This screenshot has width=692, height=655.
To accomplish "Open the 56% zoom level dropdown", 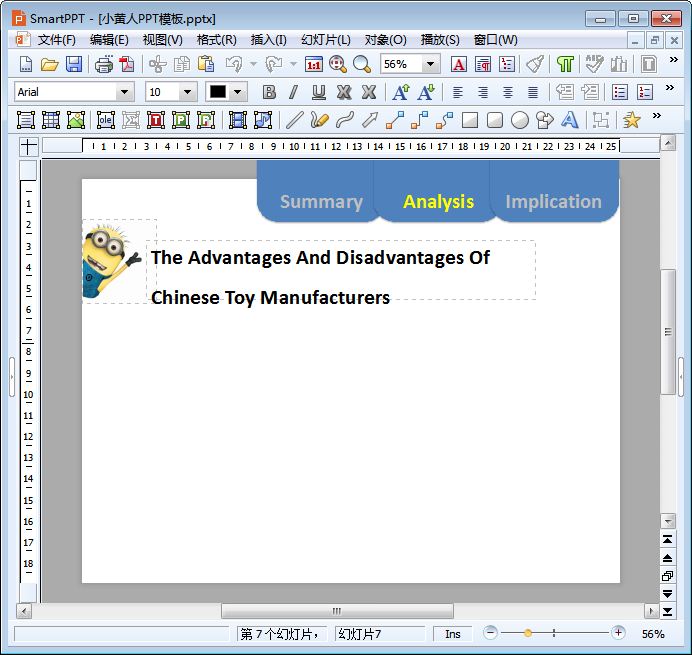I will pyautogui.click(x=430, y=64).
